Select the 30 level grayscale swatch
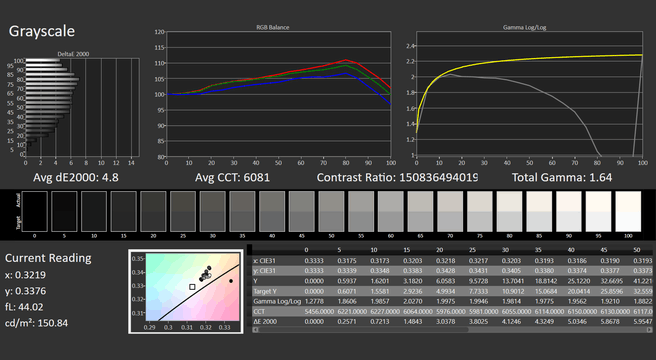 (x=213, y=211)
